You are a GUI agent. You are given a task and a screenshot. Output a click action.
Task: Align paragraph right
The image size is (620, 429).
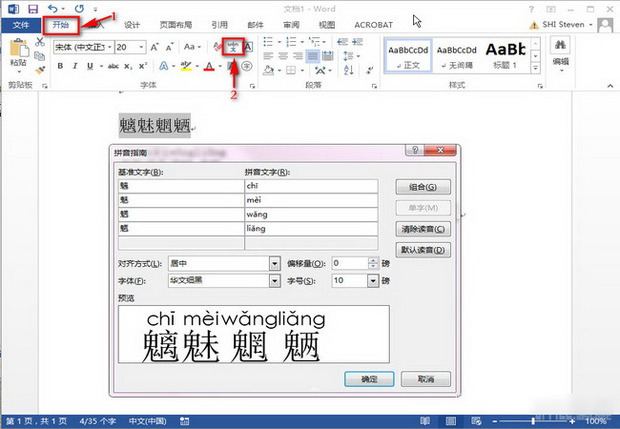pyautogui.click(x=298, y=56)
